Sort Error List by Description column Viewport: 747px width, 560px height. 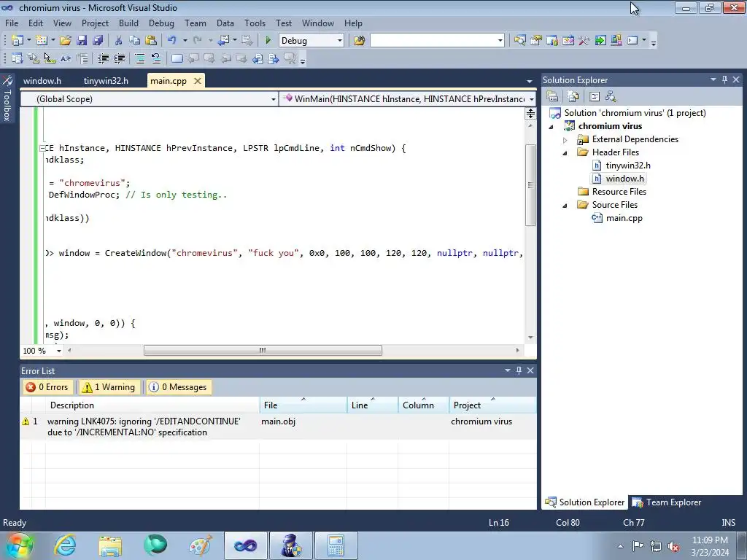click(152, 405)
